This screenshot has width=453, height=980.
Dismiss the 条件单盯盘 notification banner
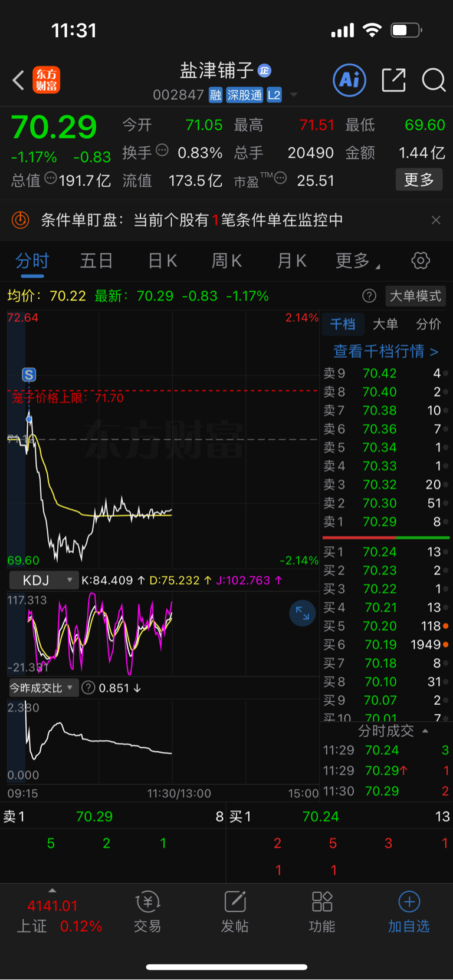(436, 220)
